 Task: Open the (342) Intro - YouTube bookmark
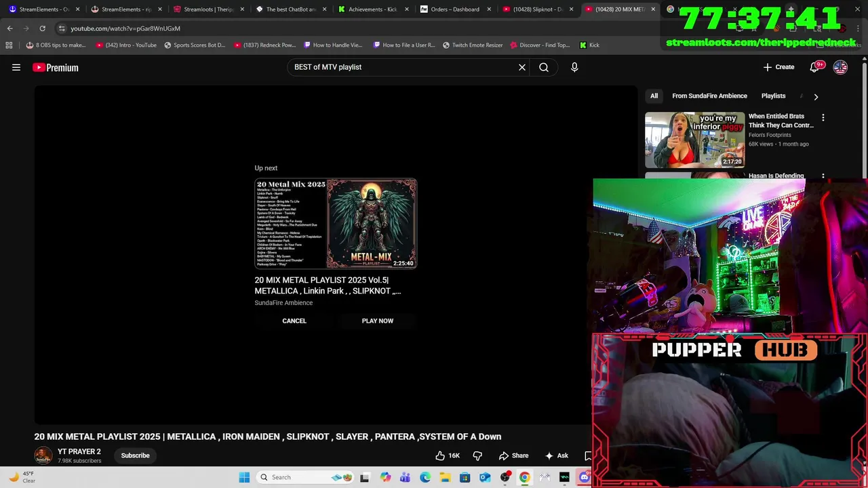pos(126,45)
